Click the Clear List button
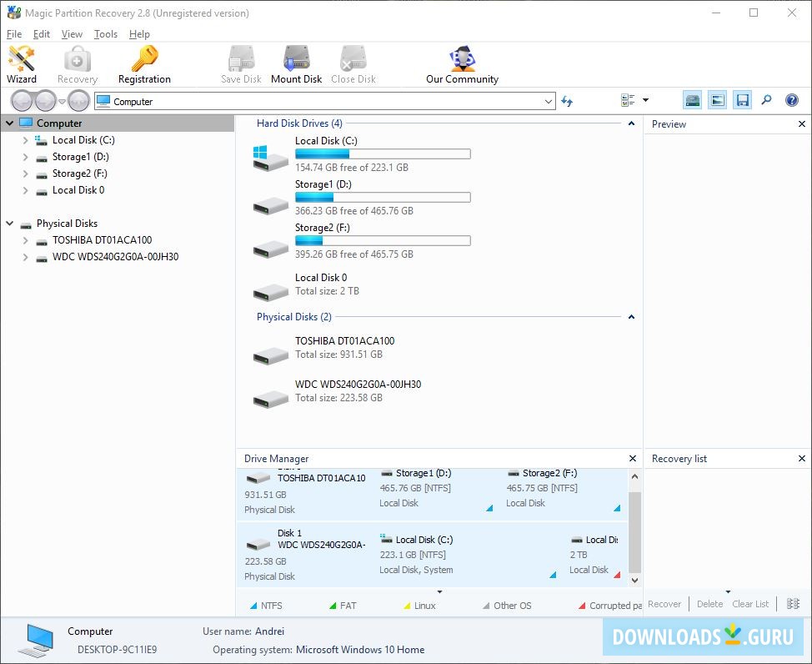Screen dimensions: 812x664 [749, 604]
